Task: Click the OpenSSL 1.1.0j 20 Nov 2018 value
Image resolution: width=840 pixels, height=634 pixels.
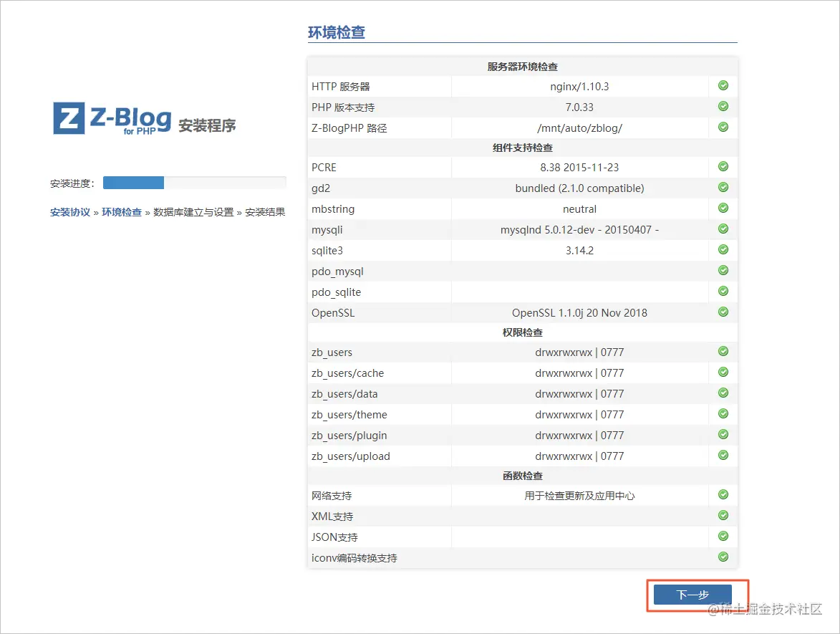Action: 579,313
